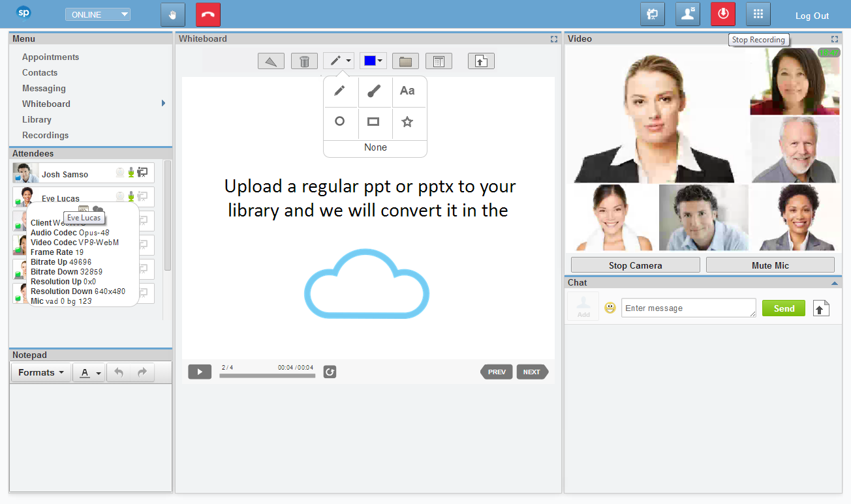Image resolution: width=851 pixels, height=504 pixels.
Task: Select the paintbrush drawing tool
Action: tap(373, 91)
